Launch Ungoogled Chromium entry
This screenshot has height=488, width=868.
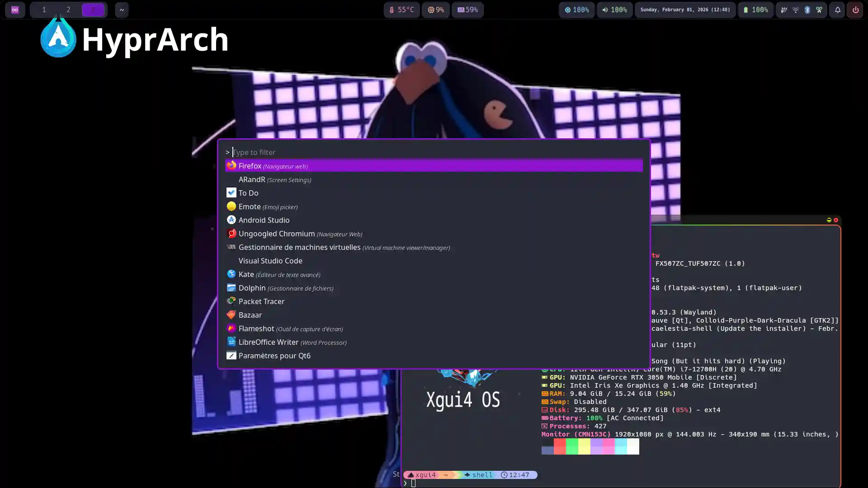434,233
